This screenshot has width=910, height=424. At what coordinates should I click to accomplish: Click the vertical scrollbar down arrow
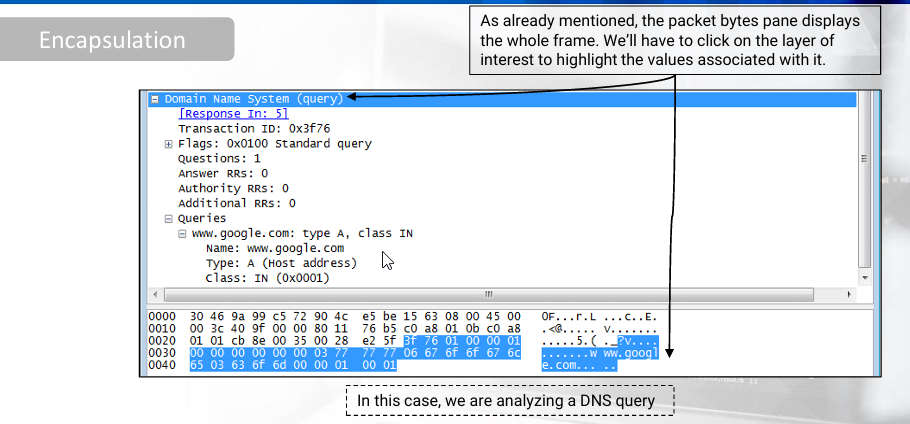pyautogui.click(x=865, y=278)
